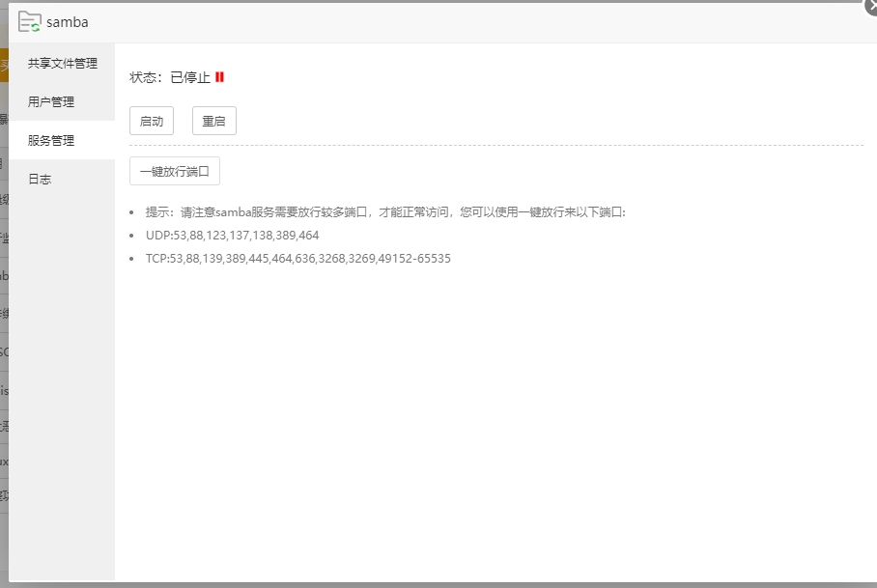Select the 服务管理 tab
Screen dimensions: 877x588
click(62, 140)
